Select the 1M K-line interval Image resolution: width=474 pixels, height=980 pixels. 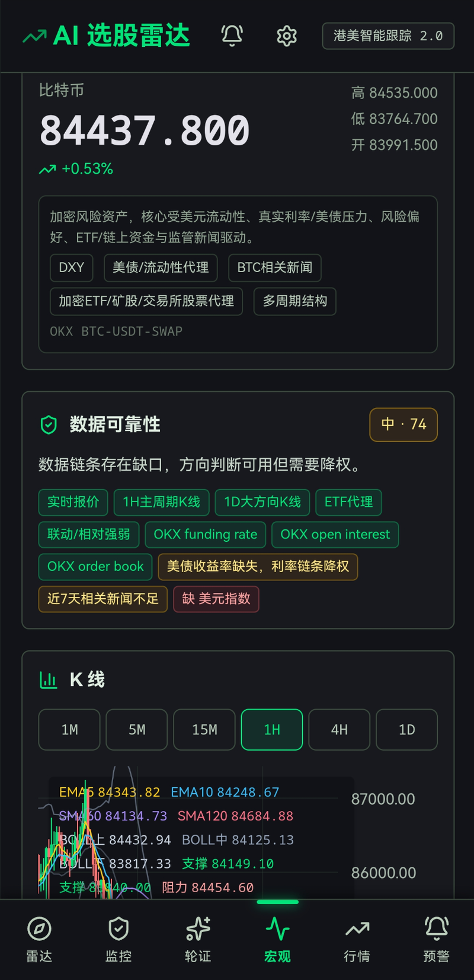69,730
